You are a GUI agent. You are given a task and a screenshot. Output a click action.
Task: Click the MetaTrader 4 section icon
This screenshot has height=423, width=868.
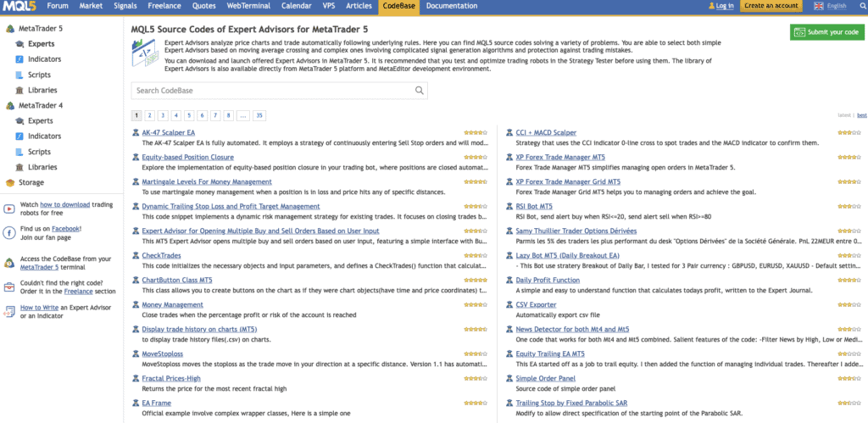10,105
